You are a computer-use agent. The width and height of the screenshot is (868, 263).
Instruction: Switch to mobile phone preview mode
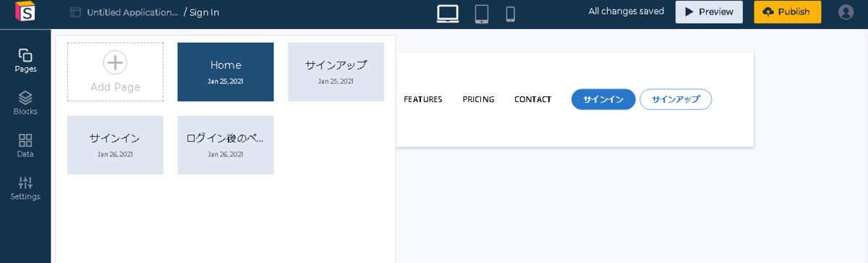[510, 13]
